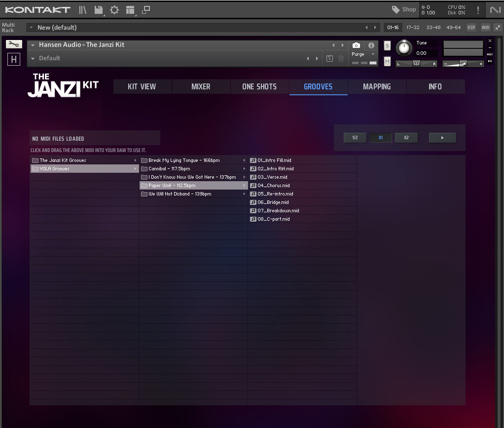Select the 17-32 channel page button

[413, 28]
